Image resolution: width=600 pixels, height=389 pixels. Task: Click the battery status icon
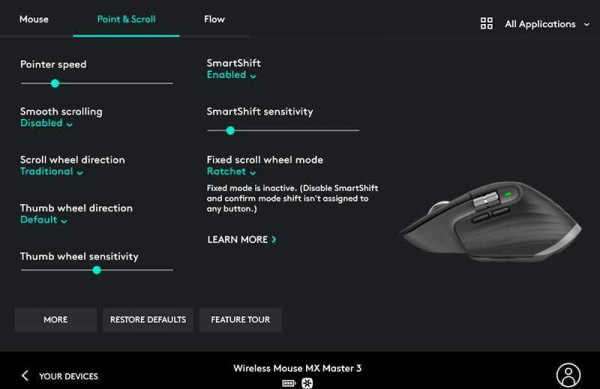pyautogui.click(x=289, y=383)
